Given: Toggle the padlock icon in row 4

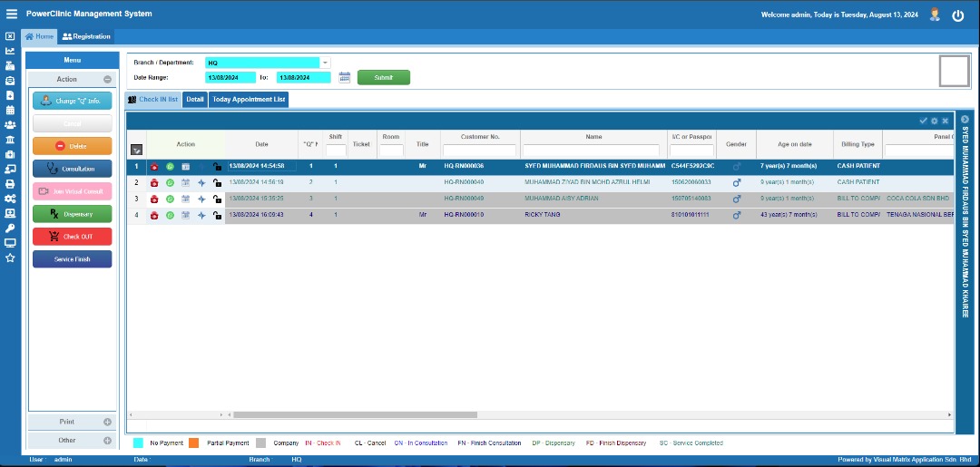Looking at the screenshot, I should tap(217, 215).
